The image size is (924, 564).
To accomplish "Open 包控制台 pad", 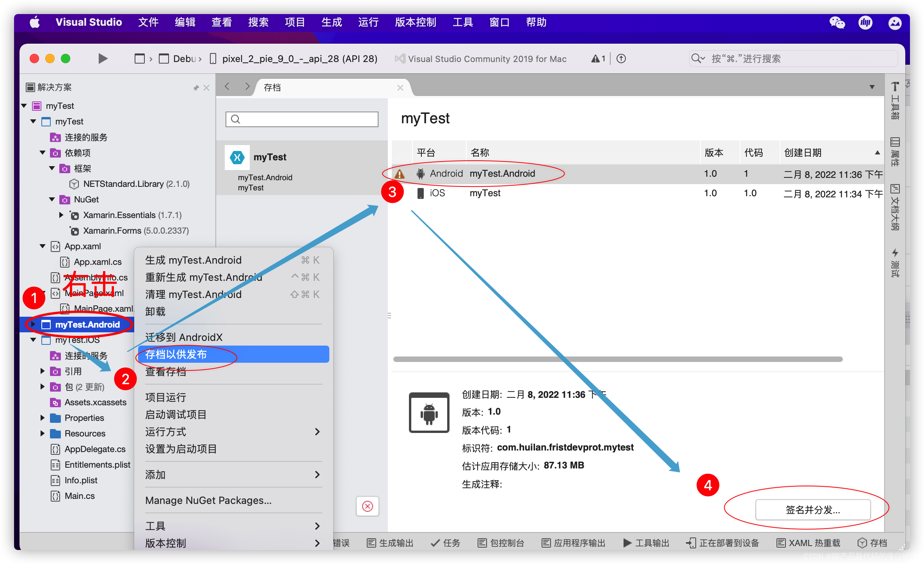I will pyautogui.click(x=501, y=543).
